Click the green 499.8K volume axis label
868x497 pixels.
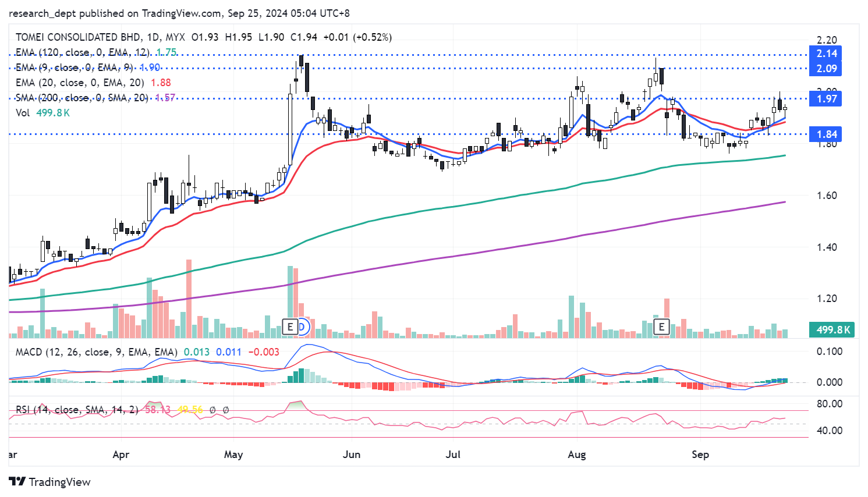[833, 330]
